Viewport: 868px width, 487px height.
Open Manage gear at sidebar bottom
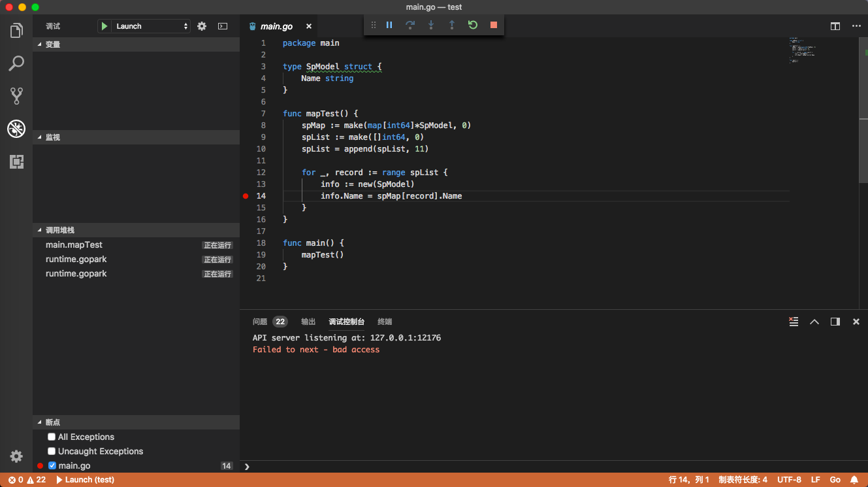click(16, 456)
